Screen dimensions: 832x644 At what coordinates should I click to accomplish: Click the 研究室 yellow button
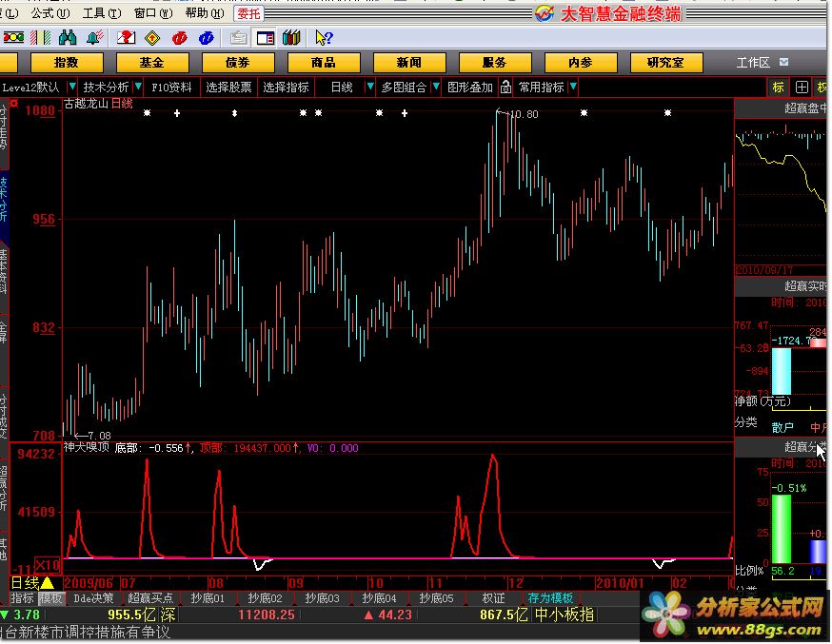coord(666,63)
